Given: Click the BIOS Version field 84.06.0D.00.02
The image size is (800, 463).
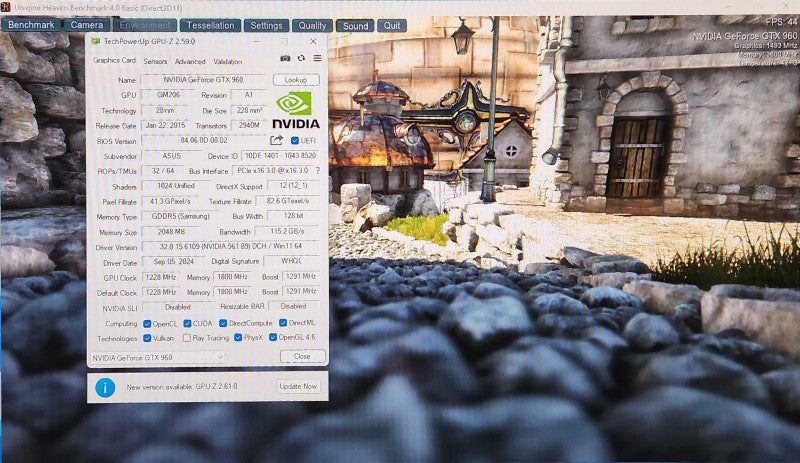Looking at the screenshot, I should pyautogui.click(x=204, y=140).
